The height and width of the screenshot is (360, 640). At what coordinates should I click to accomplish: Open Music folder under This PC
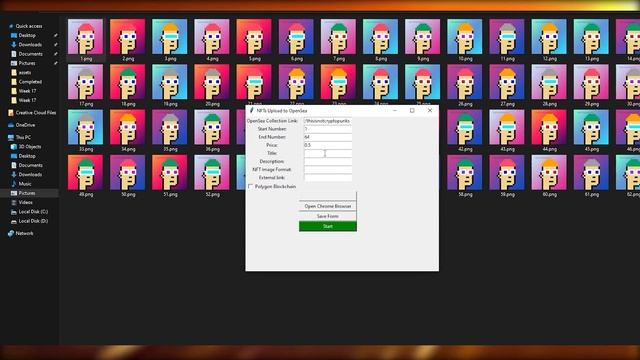tap(25, 184)
